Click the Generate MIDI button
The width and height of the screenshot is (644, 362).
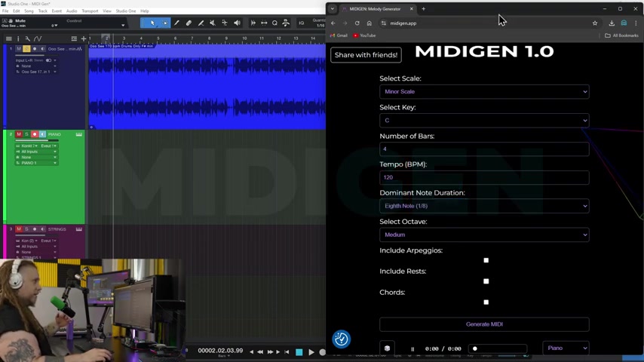pos(484,324)
